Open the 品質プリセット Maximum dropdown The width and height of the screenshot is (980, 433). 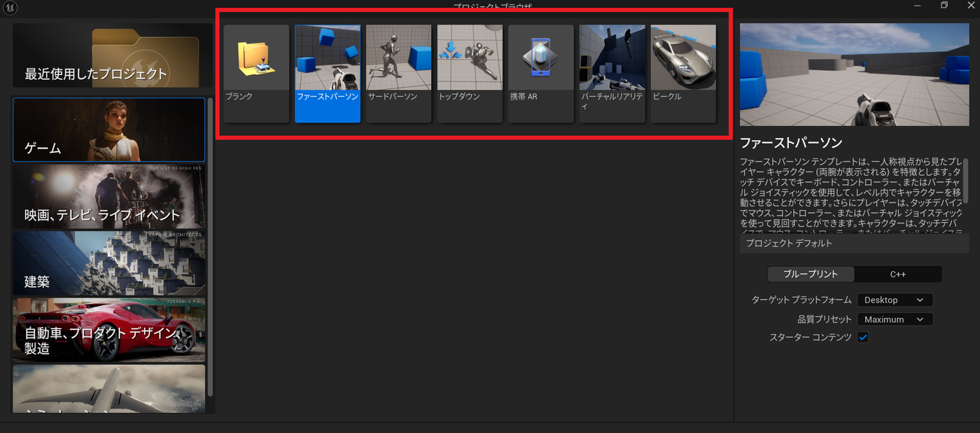coord(895,319)
